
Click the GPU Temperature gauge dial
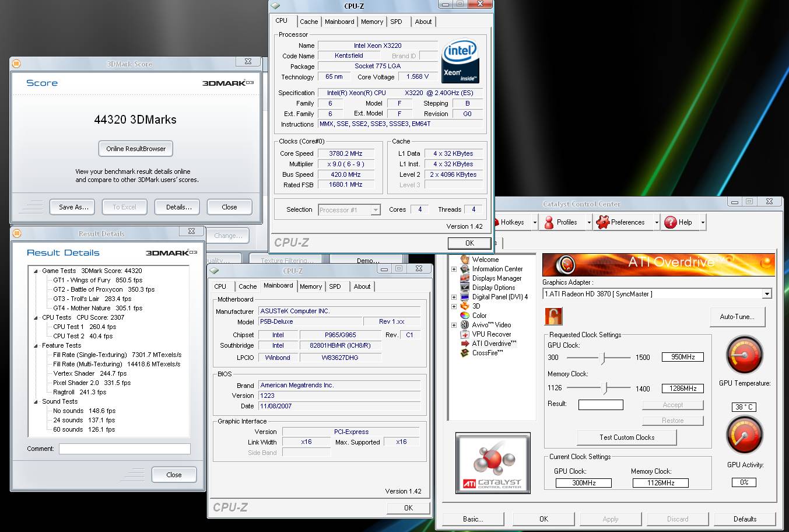(x=744, y=355)
